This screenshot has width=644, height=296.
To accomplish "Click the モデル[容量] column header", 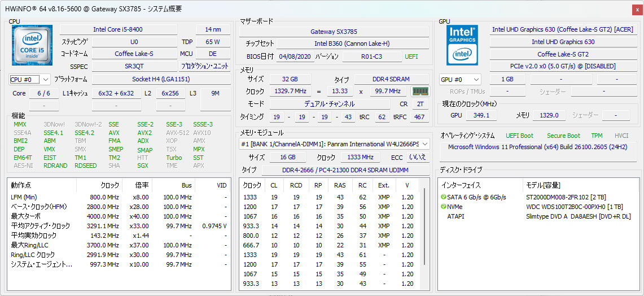I will pos(581,185).
